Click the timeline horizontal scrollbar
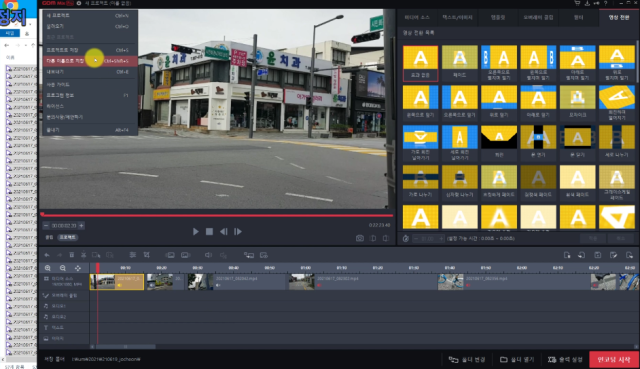 (x=125, y=347)
